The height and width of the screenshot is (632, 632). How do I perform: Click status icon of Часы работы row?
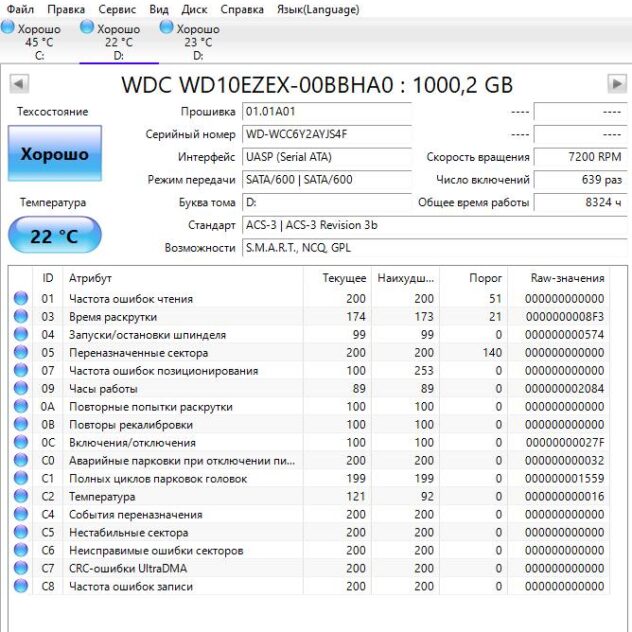21,388
